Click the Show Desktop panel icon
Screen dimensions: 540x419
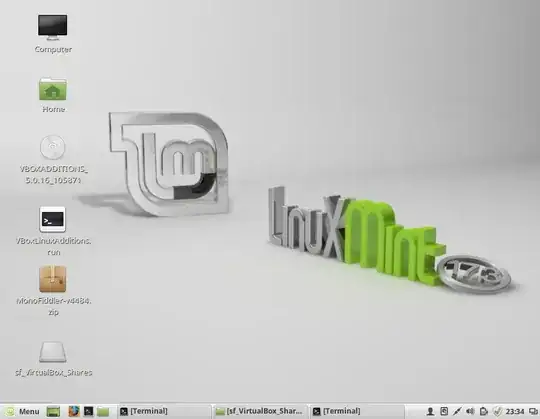coord(53,411)
